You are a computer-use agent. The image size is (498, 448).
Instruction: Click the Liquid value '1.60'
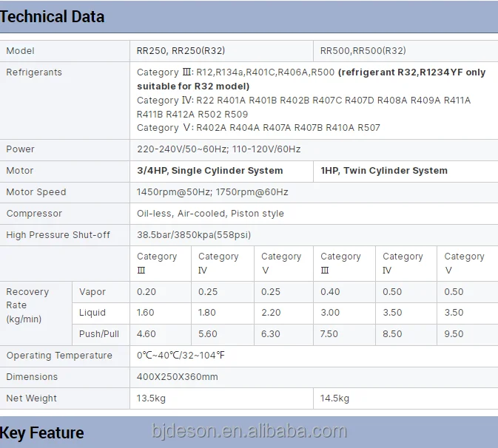(x=146, y=313)
